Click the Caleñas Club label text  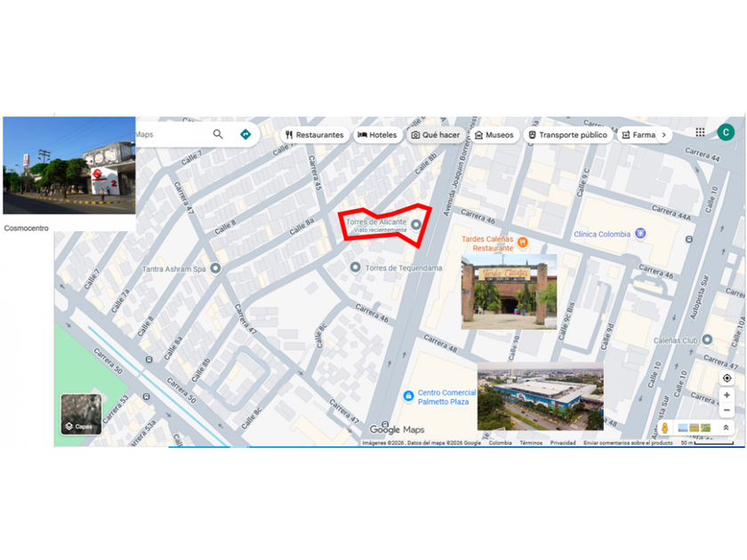click(675, 340)
